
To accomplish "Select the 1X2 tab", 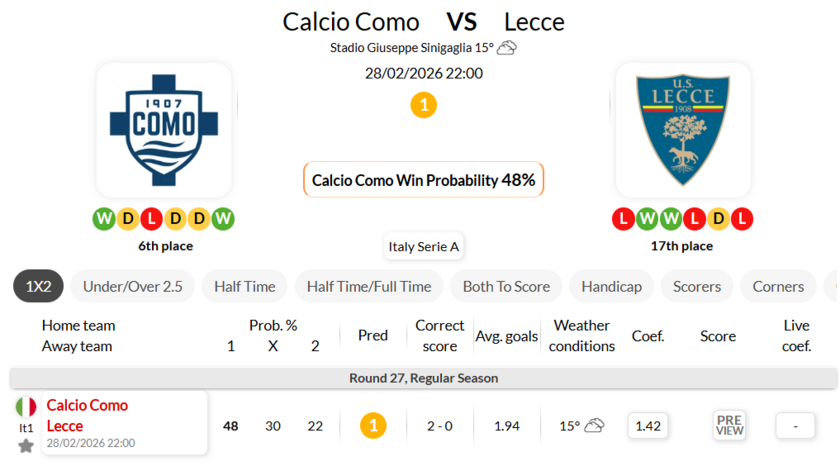I will tap(38, 286).
